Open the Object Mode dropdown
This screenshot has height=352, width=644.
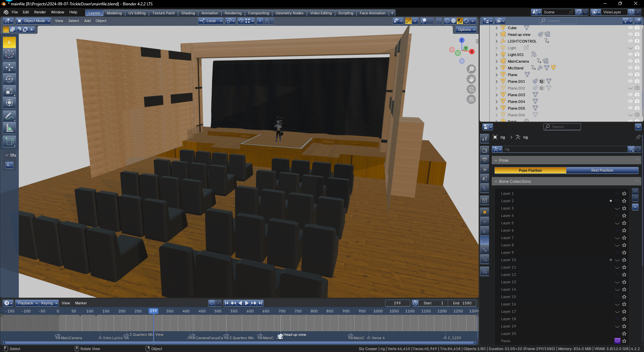click(34, 21)
